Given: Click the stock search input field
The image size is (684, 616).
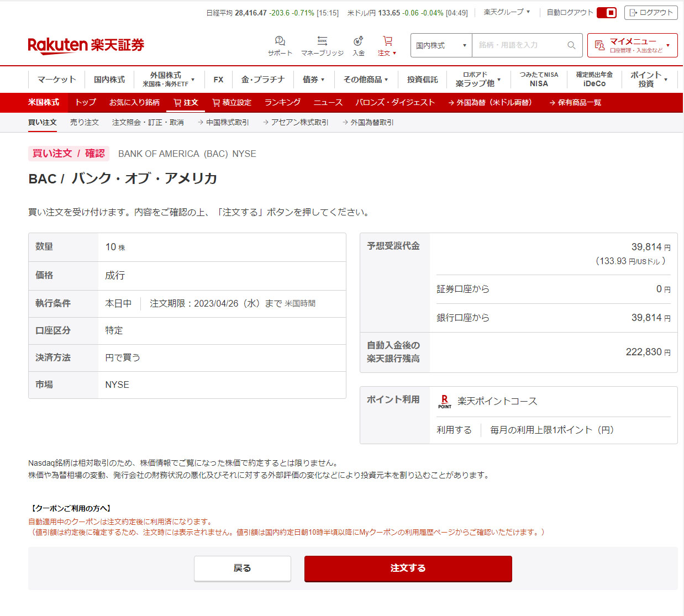Looking at the screenshot, I should pyautogui.click(x=519, y=45).
